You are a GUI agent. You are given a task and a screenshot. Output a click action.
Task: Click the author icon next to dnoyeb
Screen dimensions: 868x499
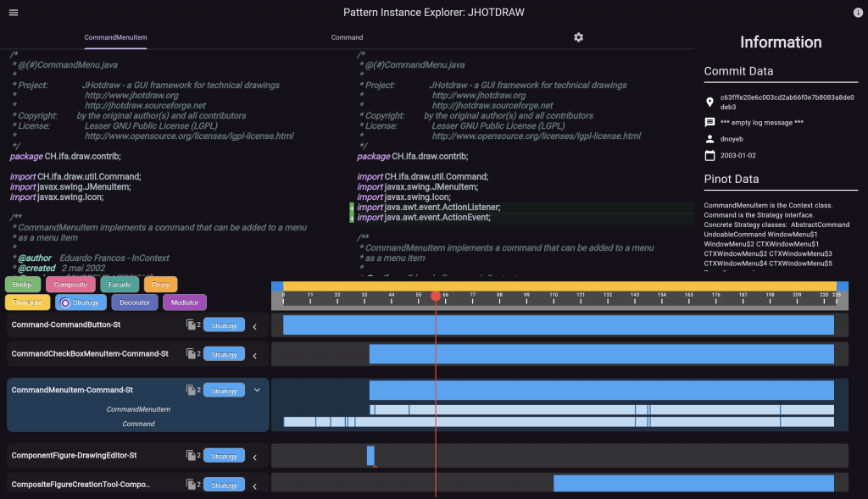(x=711, y=138)
